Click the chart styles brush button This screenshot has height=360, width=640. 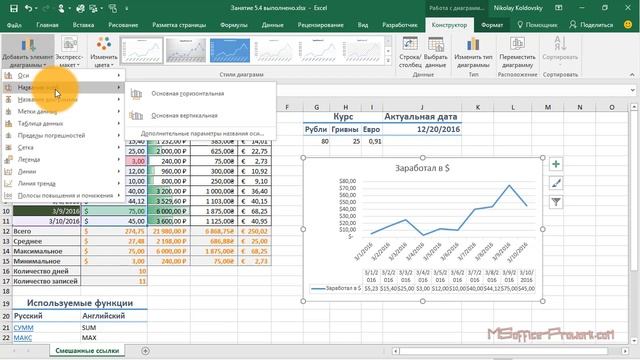coord(556,183)
